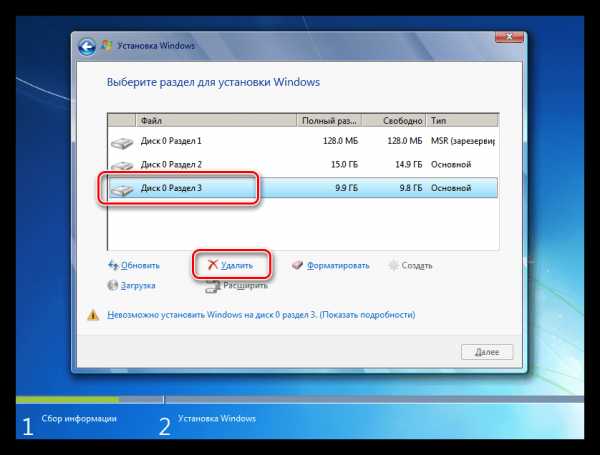Click the yellow warning triangle icon
Image resolution: width=600 pixels, height=455 pixels.
click(x=93, y=315)
